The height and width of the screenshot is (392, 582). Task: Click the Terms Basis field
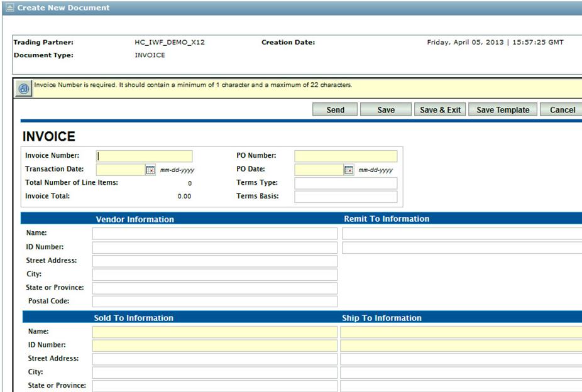[346, 197]
